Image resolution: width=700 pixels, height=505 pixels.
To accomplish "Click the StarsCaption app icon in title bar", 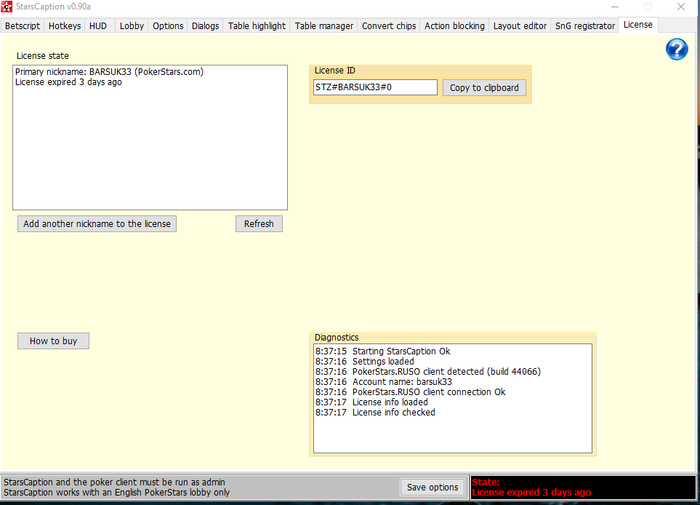I will pos(7,7).
